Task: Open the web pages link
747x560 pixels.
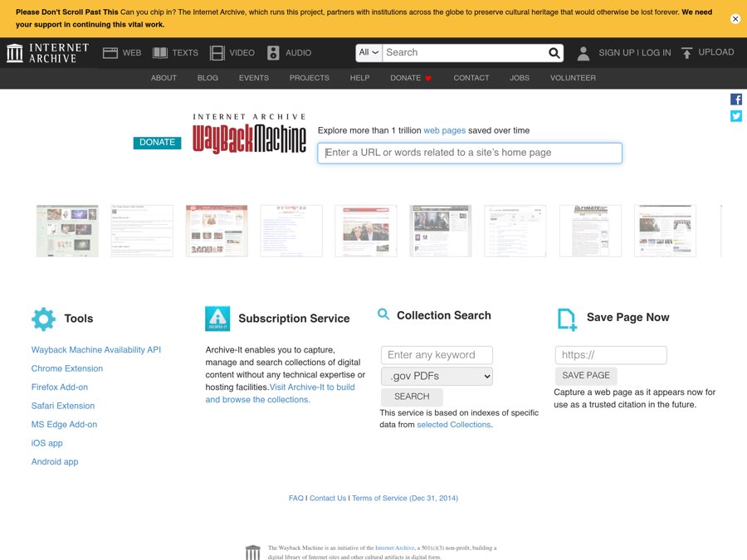Action: click(x=445, y=130)
